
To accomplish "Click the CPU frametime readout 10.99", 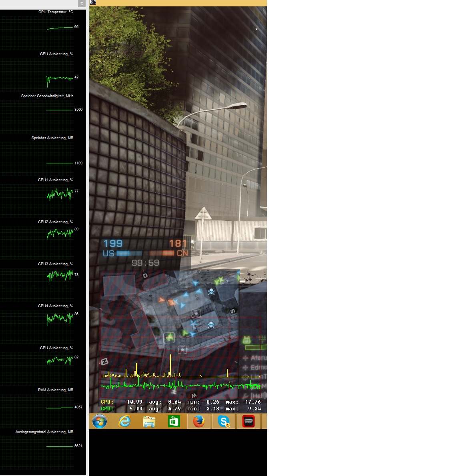I will pos(134,402).
